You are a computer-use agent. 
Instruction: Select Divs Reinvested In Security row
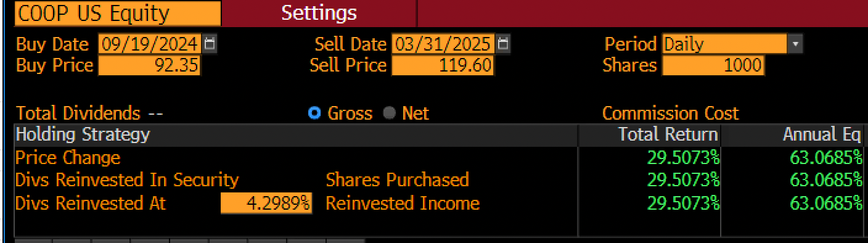pos(438,180)
